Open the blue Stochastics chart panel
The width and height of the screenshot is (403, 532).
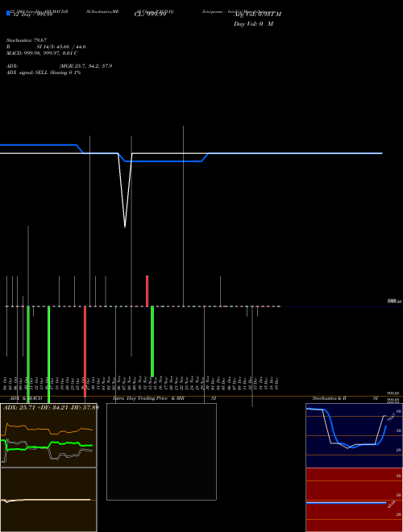(354, 435)
